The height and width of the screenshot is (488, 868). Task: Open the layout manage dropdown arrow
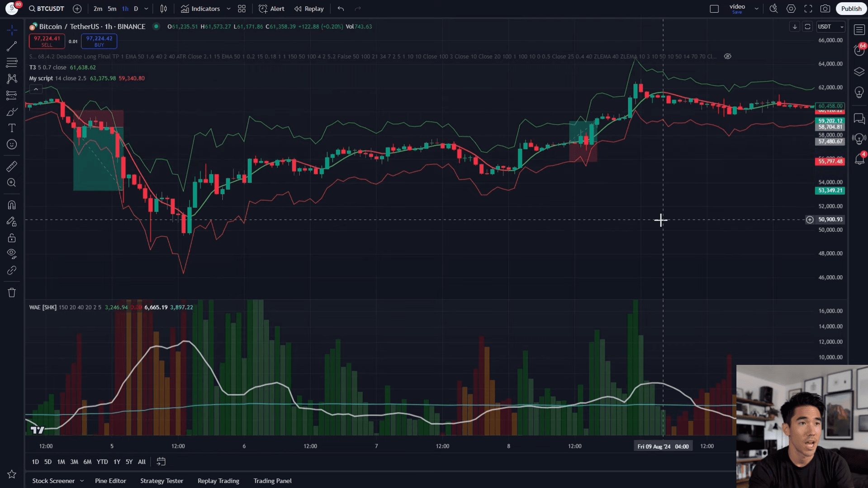coord(756,9)
